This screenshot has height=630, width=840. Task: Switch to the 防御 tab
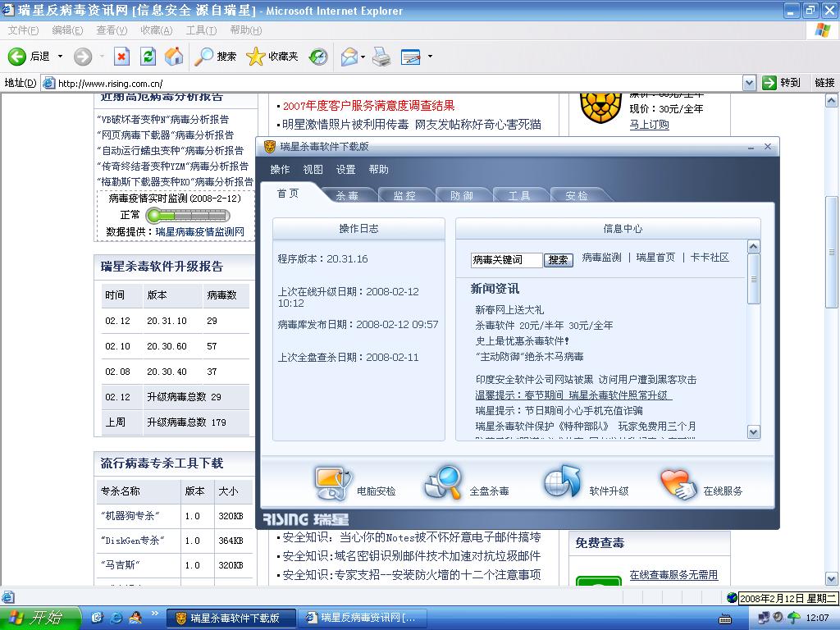pyautogui.click(x=462, y=195)
